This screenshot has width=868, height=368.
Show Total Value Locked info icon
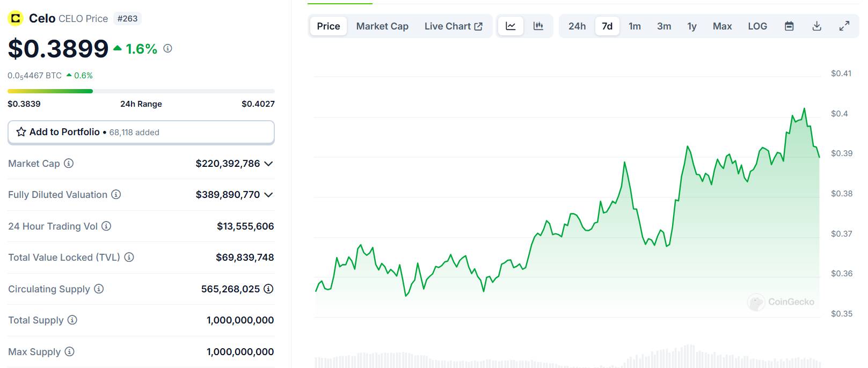(x=129, y=257)
